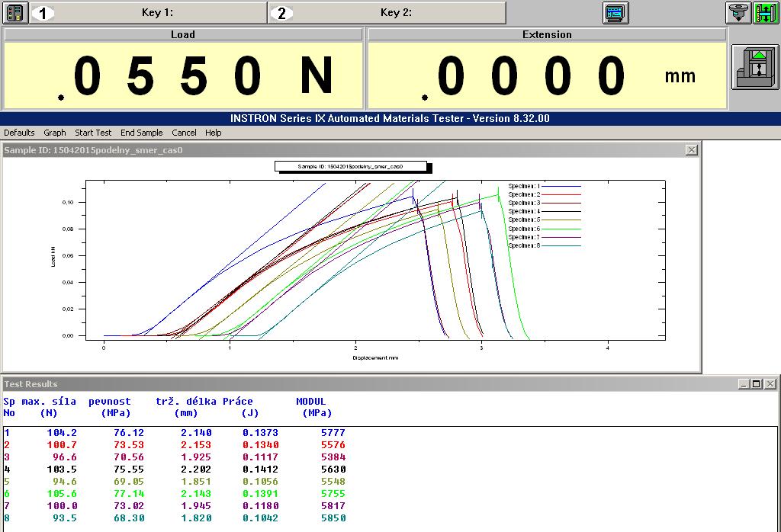Click max force value 105.6
Viewport: 781px width, 532px height.
tap(62, 494)
